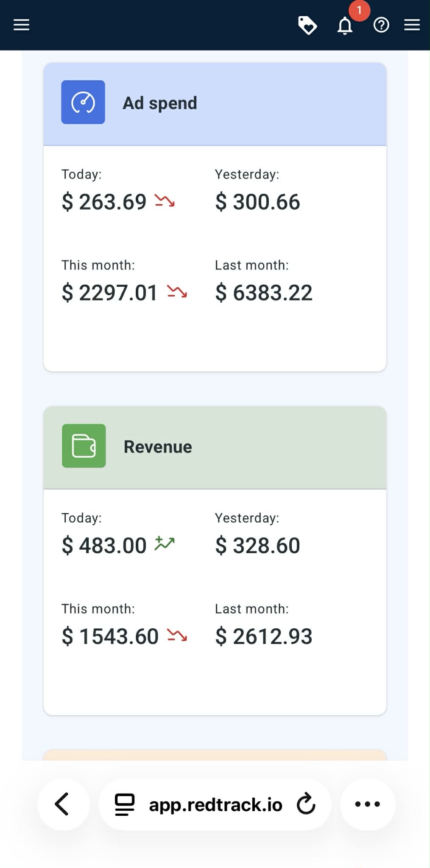Click today's revenue value $483.00
This screenshot has height=868, width=430.
pos(104,546)
